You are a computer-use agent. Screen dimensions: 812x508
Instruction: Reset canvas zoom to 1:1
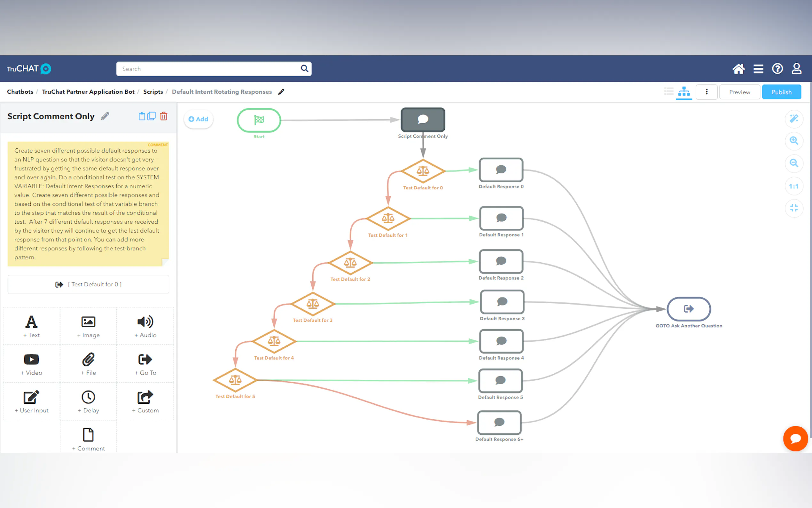coord(793,187)
